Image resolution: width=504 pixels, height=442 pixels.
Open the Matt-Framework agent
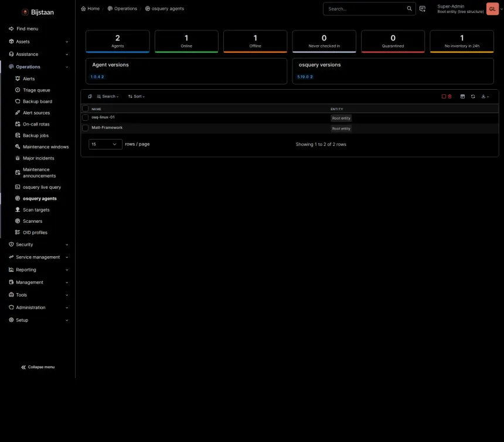[107, 128]
